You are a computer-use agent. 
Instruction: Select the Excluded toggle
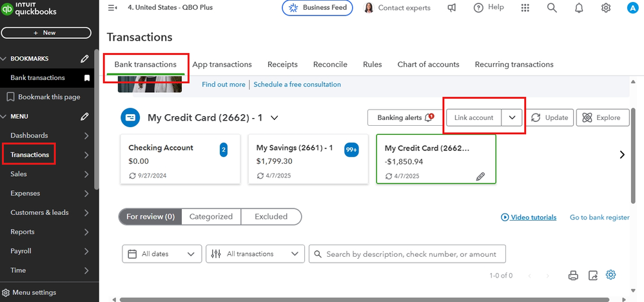271,217
